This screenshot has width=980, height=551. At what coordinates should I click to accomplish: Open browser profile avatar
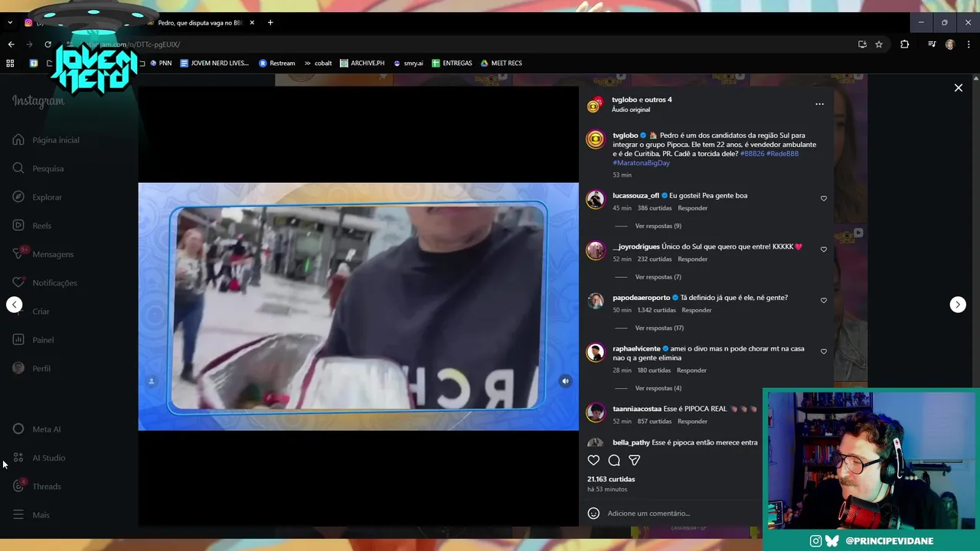click(x=949, y=44)
